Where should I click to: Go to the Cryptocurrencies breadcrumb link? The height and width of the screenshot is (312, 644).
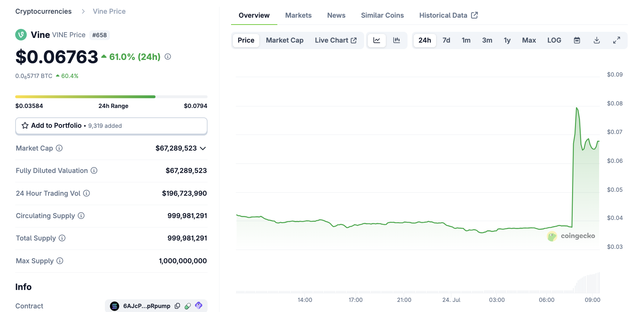43,11
